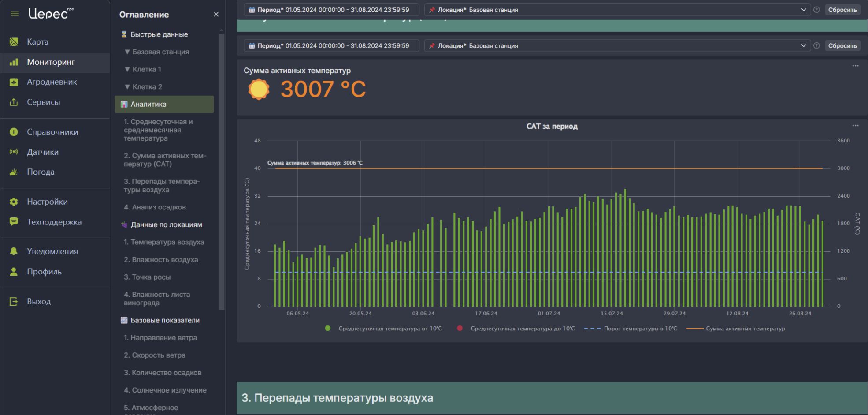
Task: Toggle legend Порог температуры в 10°С
Action: pyautogui.click(x=631, y=329)
